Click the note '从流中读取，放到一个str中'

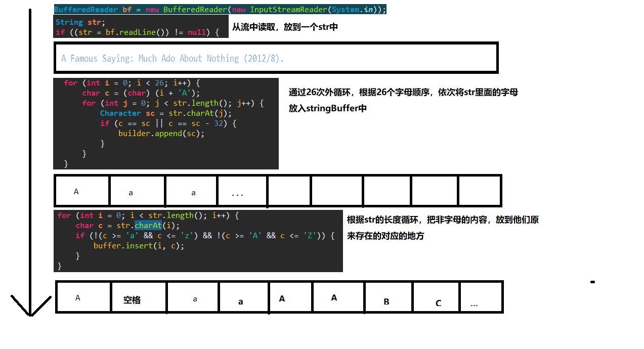pos(285,27)
